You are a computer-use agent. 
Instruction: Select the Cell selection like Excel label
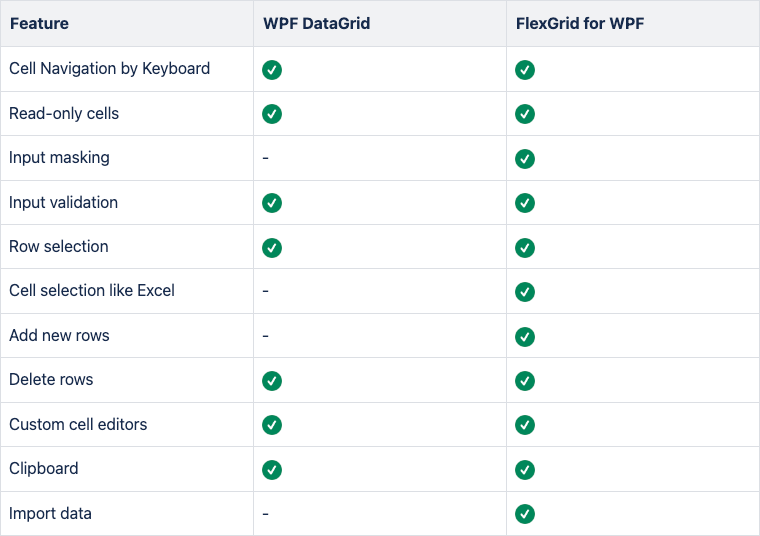pos(92,290)
